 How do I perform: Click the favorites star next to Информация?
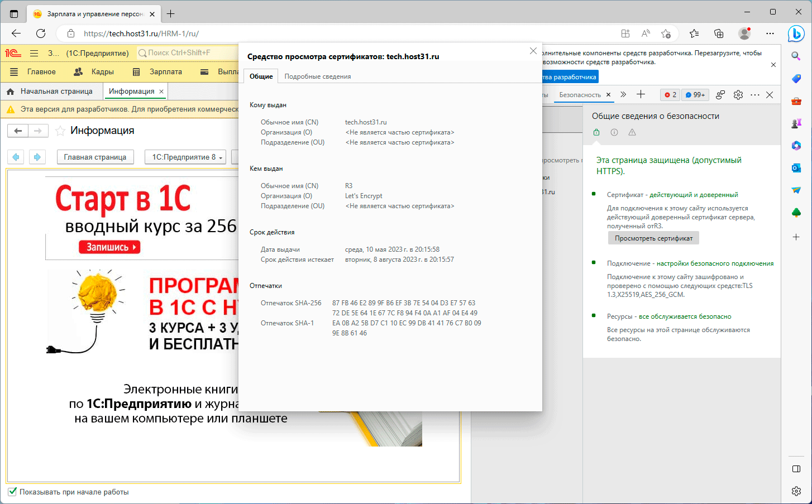tap(60, 131)
